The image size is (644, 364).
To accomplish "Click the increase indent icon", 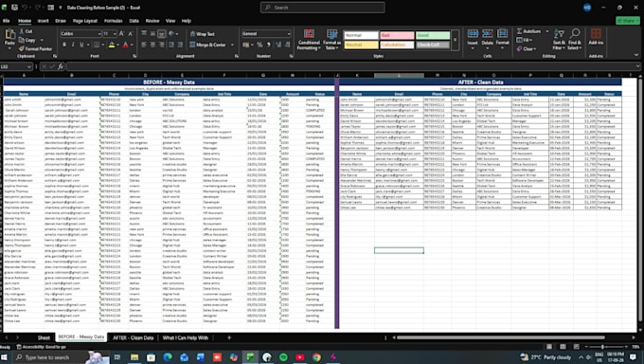I will point(180,45).
